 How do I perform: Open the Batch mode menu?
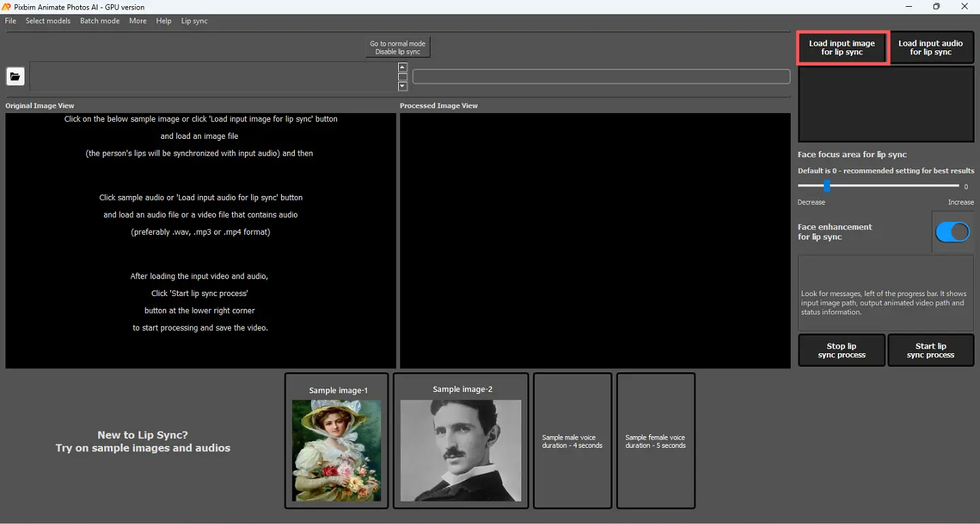click(x=100, y=21)
